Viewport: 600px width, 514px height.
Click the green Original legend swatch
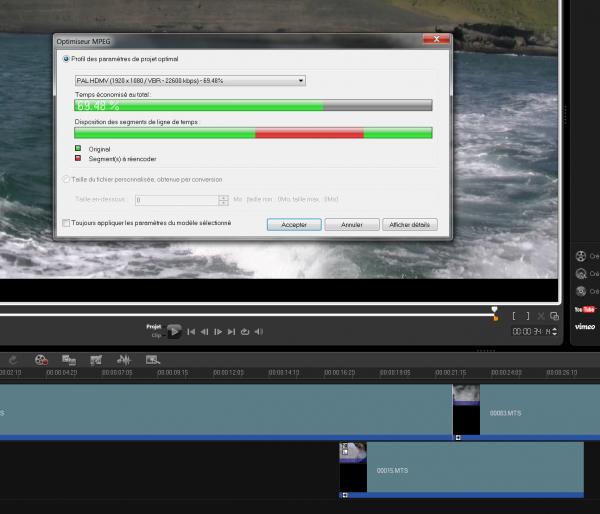(x=78, y=148)
